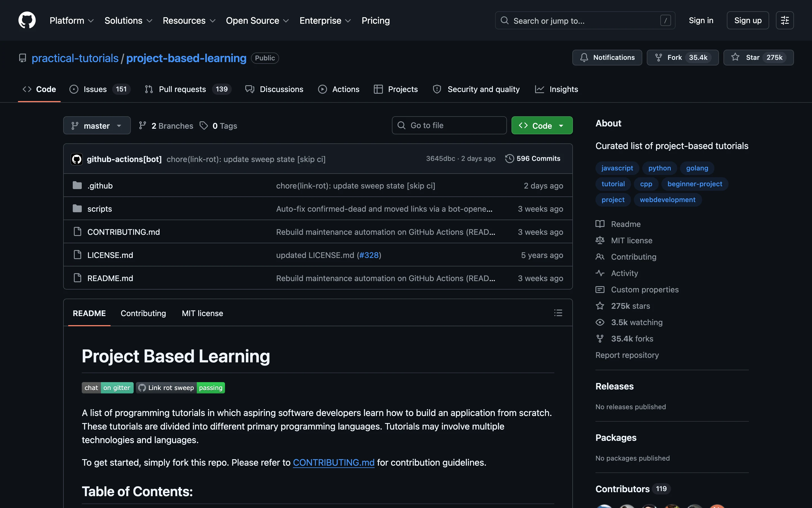Click the tag icon beside 0 Tags
Screen dimensions: 812x508
click(x=204, y=125)
